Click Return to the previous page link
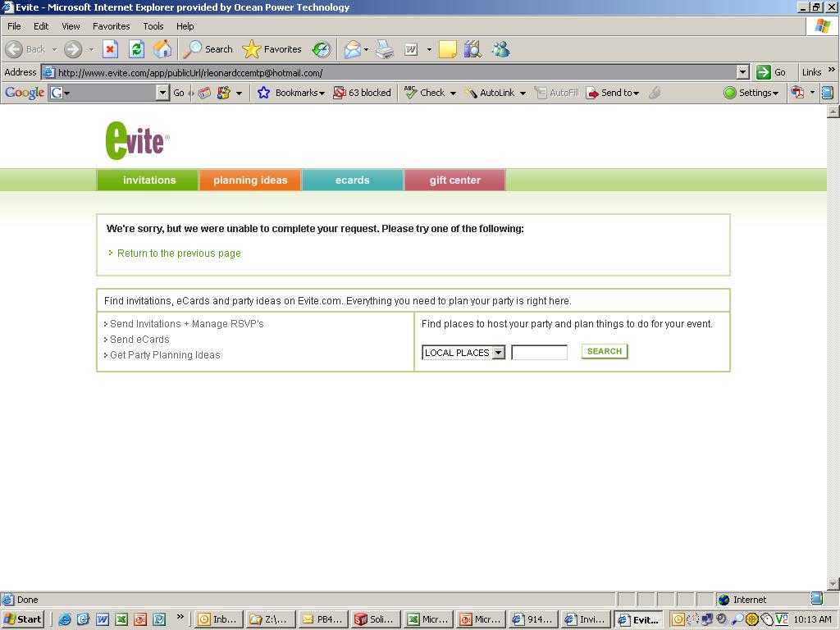The height and width of the screenshot is (630, 840). coord(179,253)
